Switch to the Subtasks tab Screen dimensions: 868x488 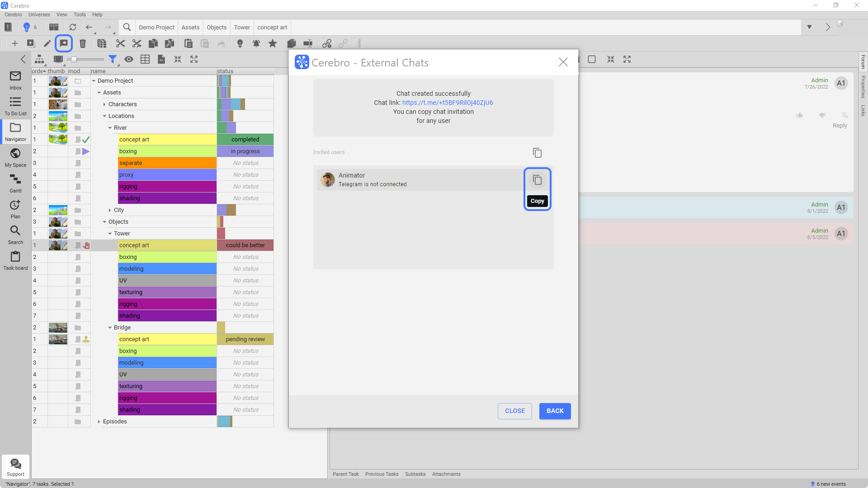coord(415,474)
